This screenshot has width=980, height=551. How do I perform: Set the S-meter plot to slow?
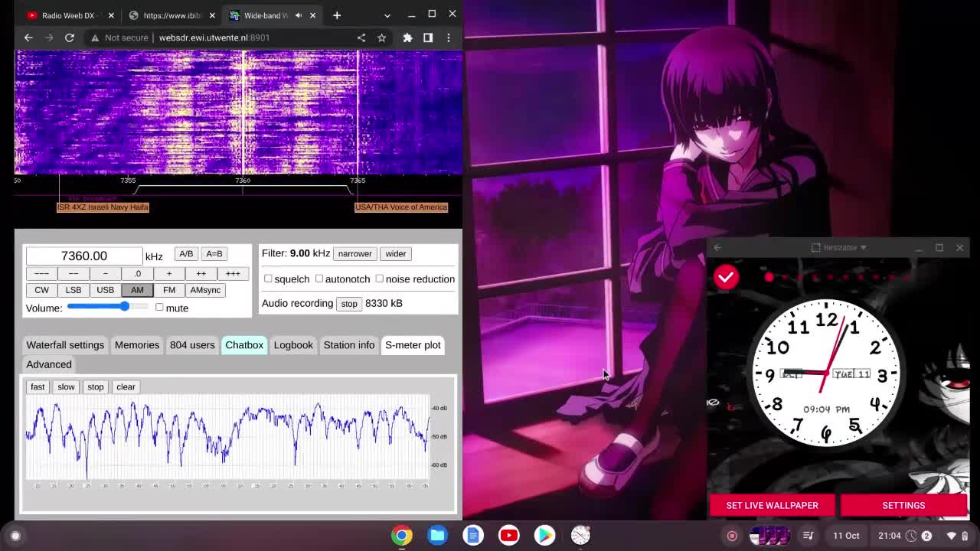[66, 386]
